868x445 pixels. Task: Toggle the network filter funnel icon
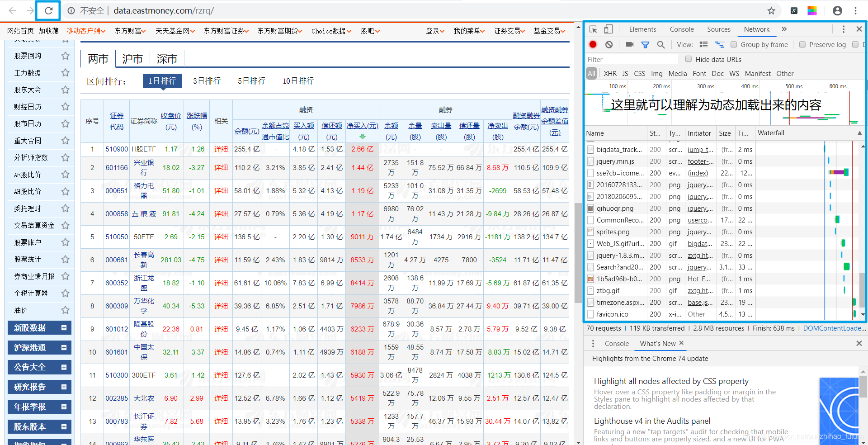tap(645, 45)
